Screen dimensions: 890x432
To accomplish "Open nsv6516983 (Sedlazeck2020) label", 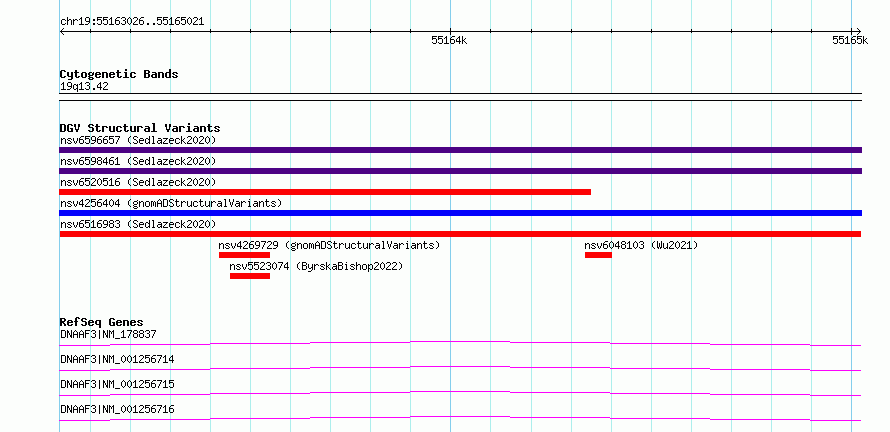I will pos(138,224).
